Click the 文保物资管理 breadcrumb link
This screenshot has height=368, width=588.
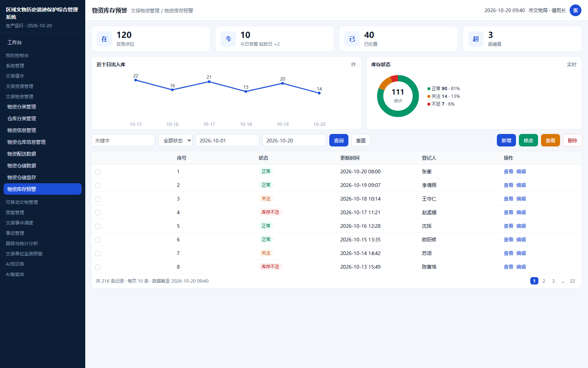click(145, 11)
